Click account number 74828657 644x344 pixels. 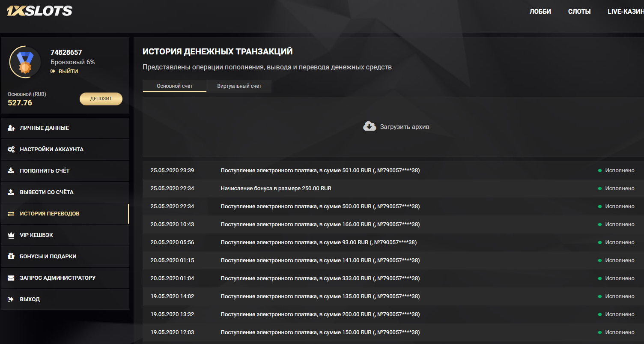[x=66, y=53]
